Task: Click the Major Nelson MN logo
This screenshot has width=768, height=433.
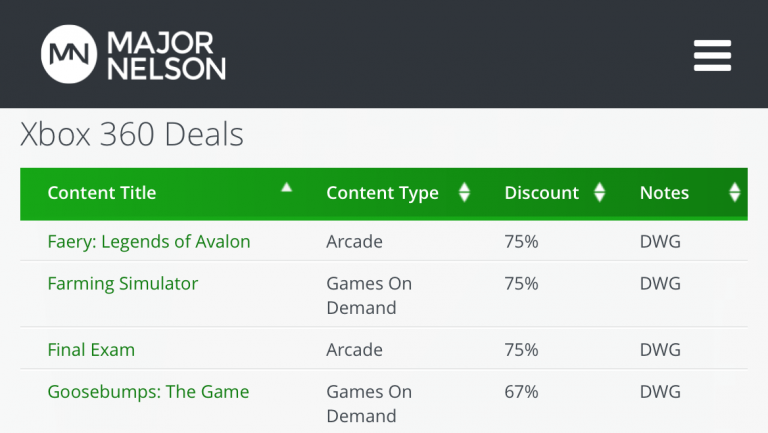Action: (68, 54)
